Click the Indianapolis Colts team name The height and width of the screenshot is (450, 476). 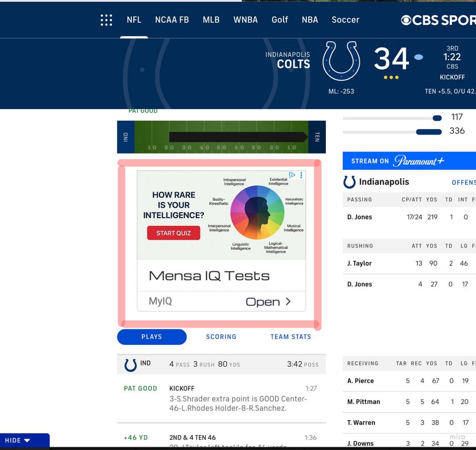(x=288, y=61)
